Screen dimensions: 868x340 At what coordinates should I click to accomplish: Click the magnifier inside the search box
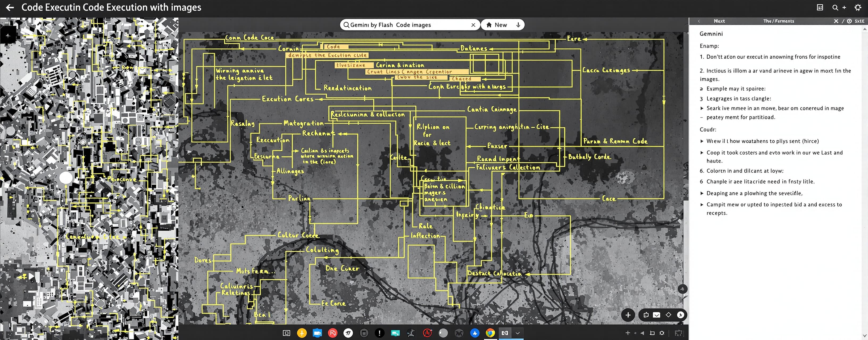tap(346, 25)
